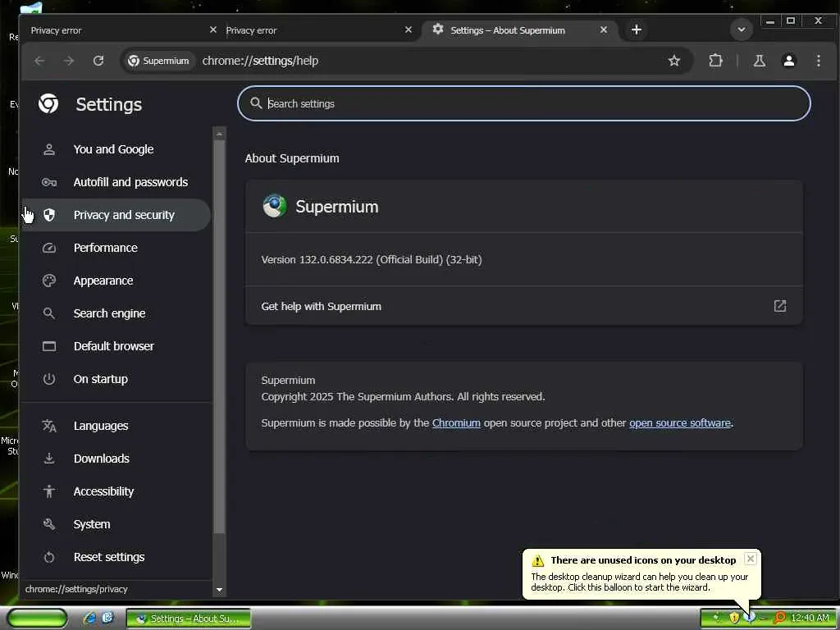Close the Settings – About Supermium tab
Screen dimensions: 840x630
click(603, 30)
